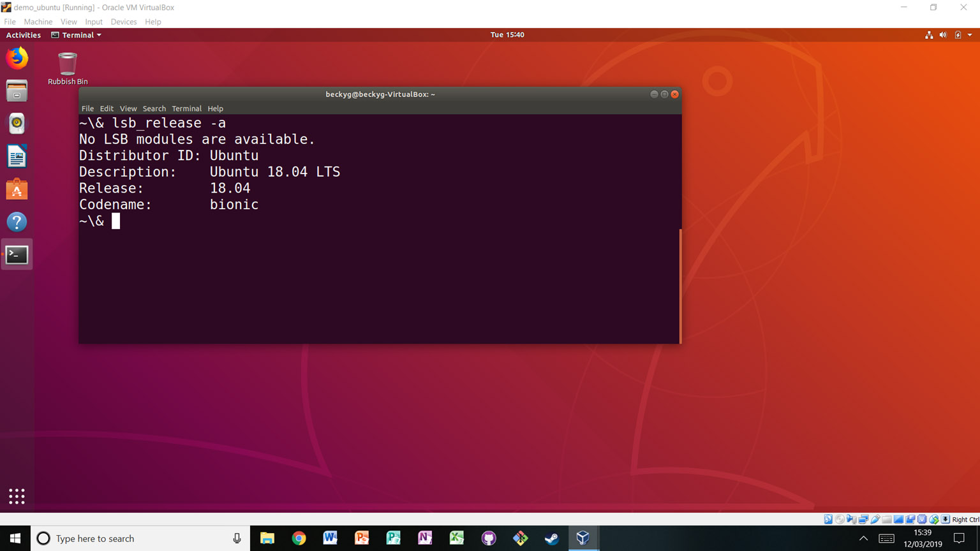Open the Devices menu in VirtualBox
The height and width of the screenshot is (551, 980).
[123, 21]
